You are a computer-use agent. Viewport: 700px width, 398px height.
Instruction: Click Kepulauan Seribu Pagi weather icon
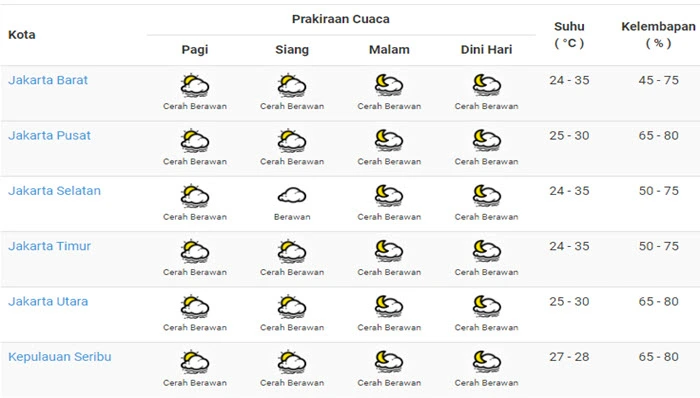point(195,362)
